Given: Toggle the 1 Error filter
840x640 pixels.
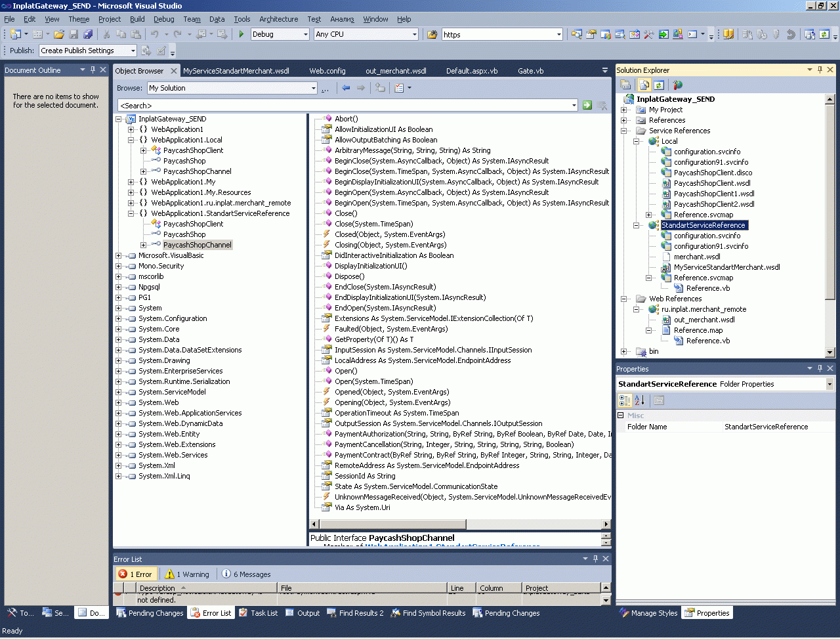Looking at the screenshot, I should point(135,574).
